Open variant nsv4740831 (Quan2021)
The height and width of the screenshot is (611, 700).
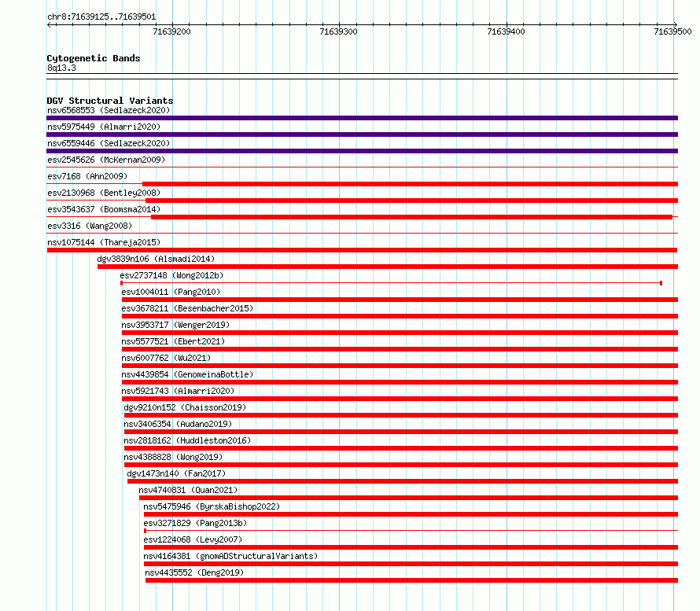click(189, 490)
